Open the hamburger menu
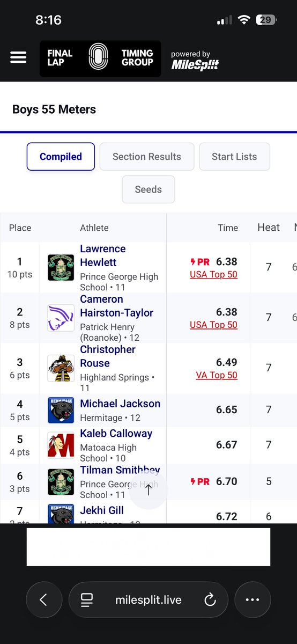 [x=18, y=58]
